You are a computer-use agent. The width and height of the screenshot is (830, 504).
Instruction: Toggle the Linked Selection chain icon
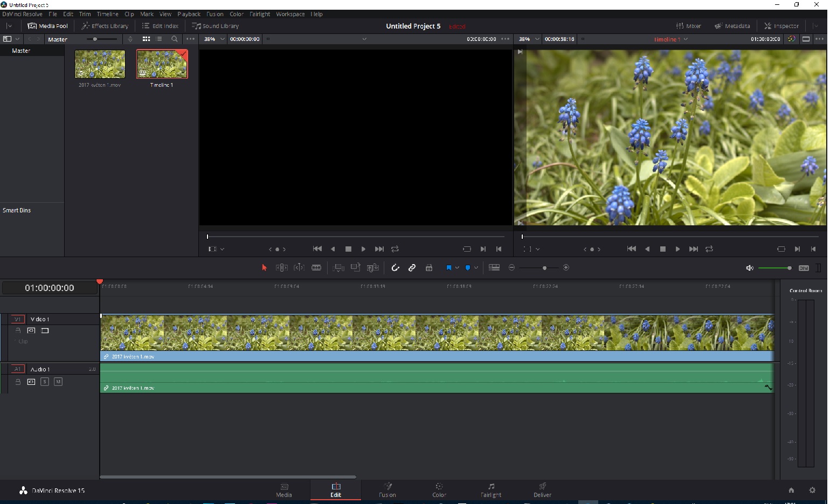(412, 268)
